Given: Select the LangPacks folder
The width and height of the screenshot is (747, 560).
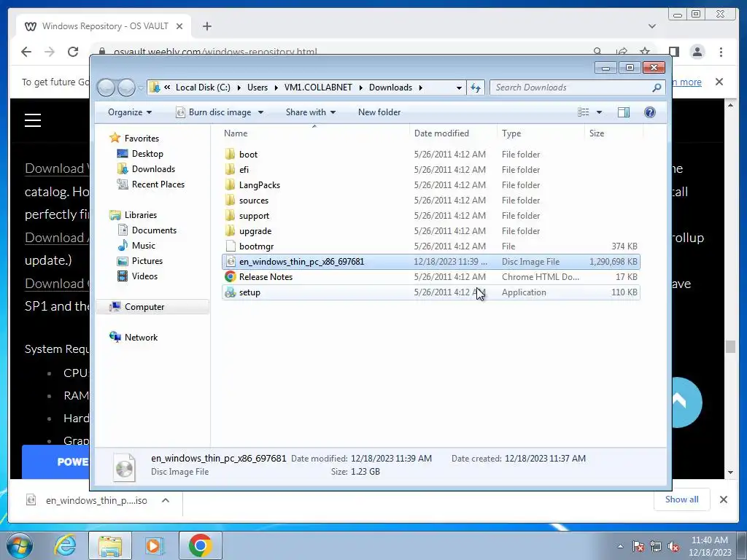Looking at the screenshot, I should [431, 184].
